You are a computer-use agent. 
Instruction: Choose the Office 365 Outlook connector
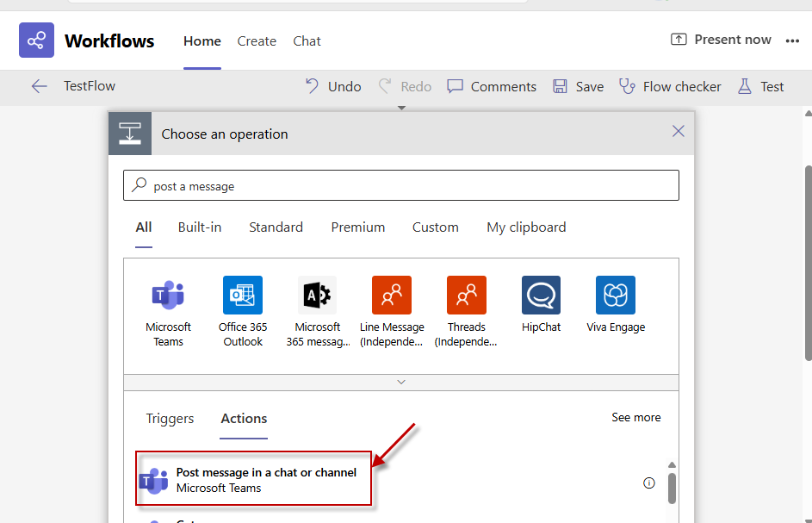(243, 296)
